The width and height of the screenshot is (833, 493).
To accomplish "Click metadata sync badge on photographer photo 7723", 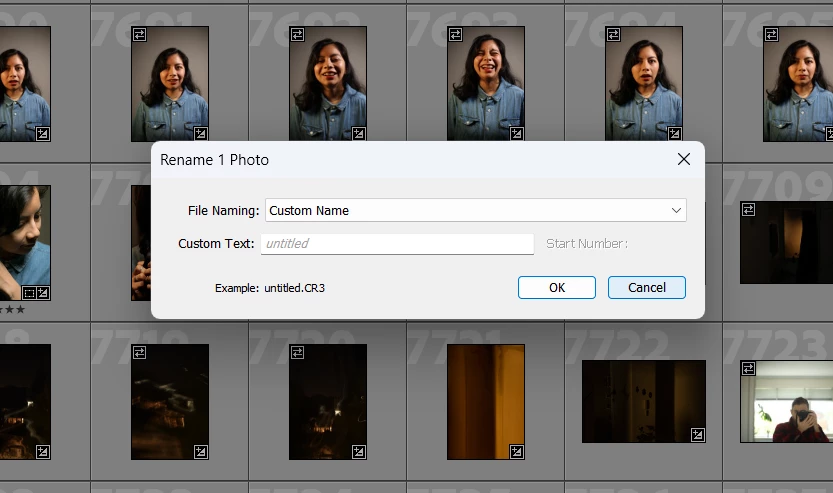I will click(x=749, y=368).
